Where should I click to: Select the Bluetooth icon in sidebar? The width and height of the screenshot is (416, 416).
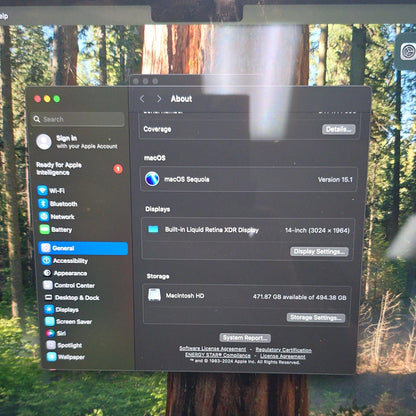(43, 203)
